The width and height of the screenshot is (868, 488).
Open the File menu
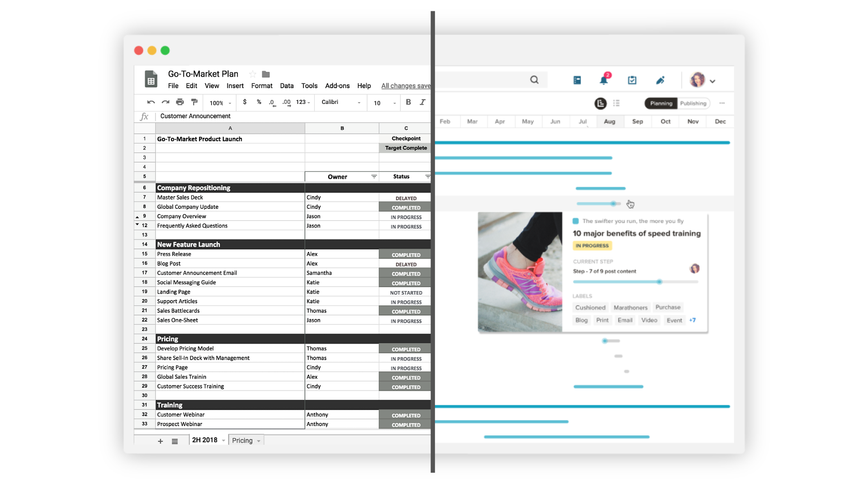pos(173,86)
